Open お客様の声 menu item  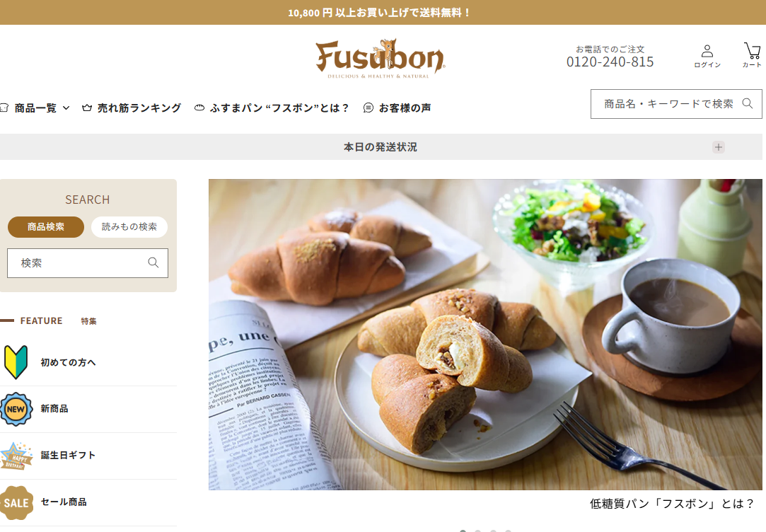tap(397, 108)
